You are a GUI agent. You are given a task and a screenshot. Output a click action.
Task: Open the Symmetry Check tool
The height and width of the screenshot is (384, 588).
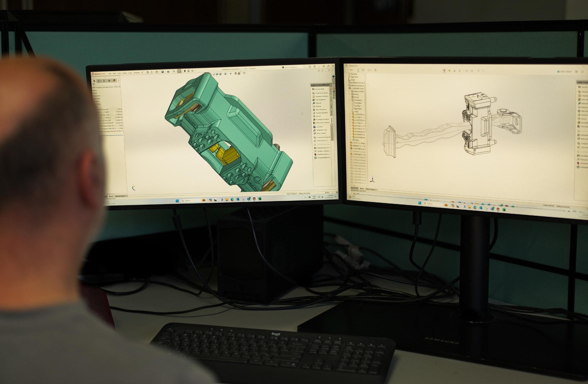(x=321, y=130)
